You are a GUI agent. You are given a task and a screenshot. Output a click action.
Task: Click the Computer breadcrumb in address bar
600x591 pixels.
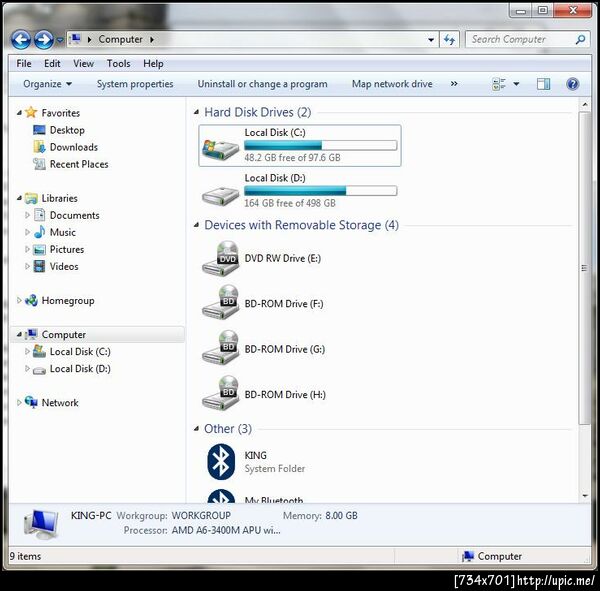tap(120, 39)
